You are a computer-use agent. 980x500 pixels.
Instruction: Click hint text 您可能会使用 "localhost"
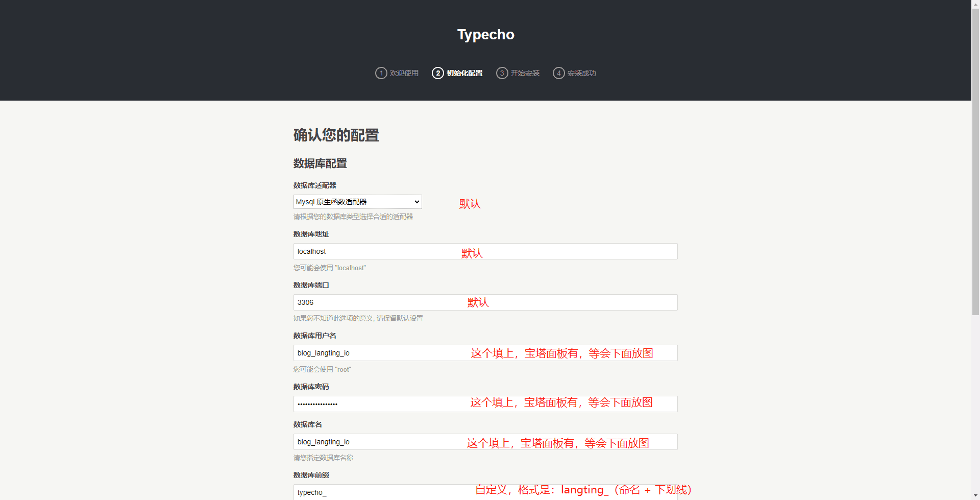[x=330, y=268]
